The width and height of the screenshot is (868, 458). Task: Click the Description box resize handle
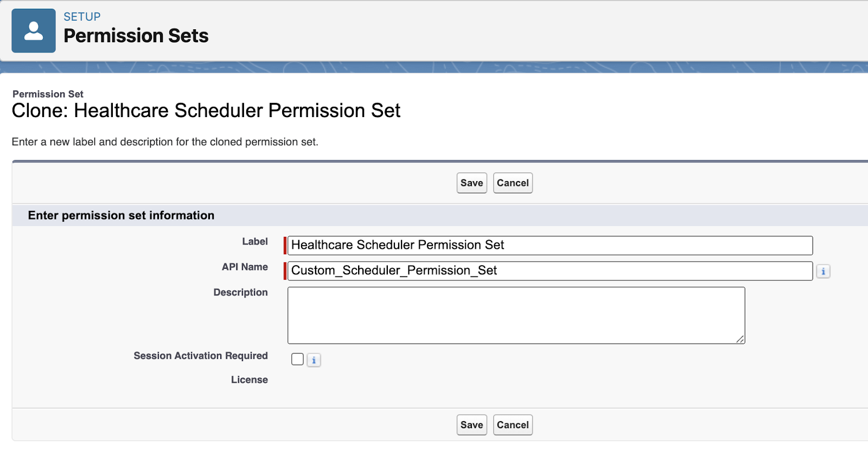740,339
